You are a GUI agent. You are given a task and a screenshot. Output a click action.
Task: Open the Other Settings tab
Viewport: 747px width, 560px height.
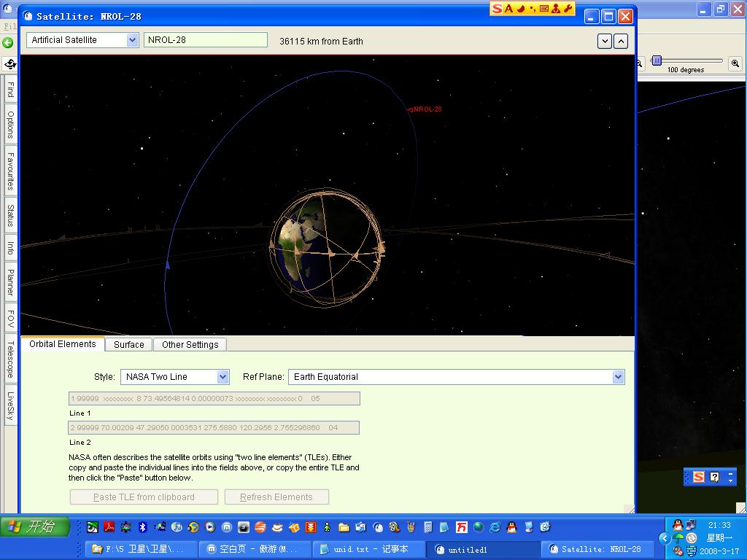coord(190,345)
